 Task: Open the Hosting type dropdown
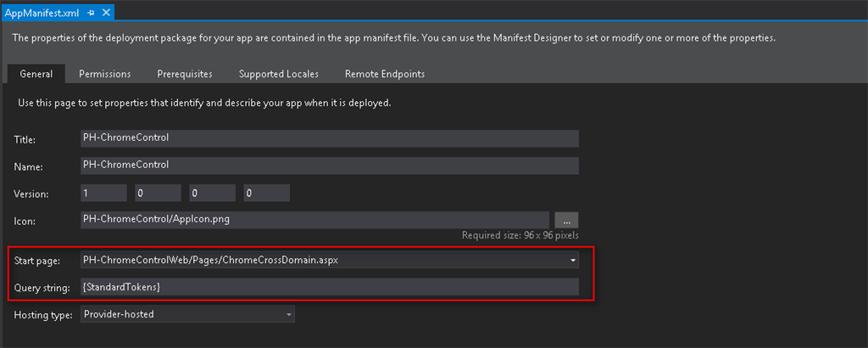(187, 315)
